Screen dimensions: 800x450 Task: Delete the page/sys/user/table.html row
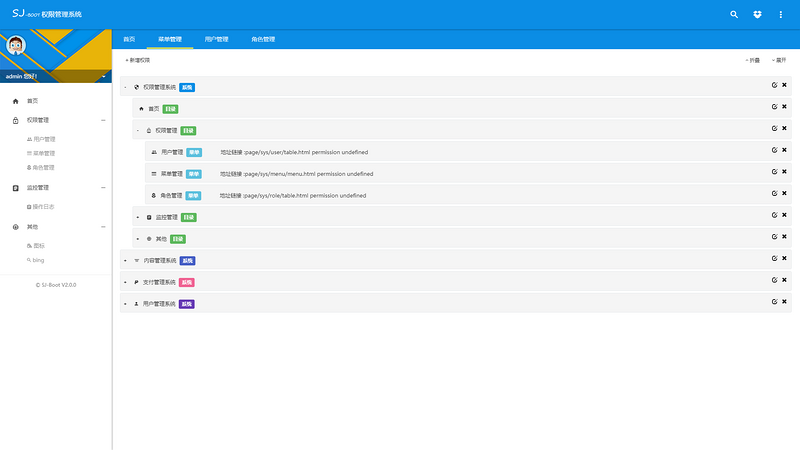point(784,150)
